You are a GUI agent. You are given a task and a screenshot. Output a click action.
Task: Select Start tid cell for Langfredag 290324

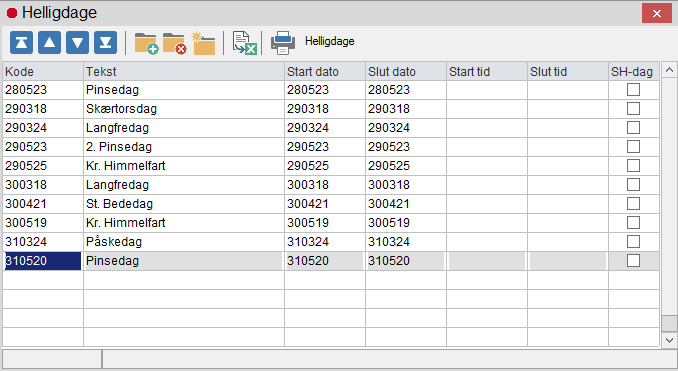[486, 128]
